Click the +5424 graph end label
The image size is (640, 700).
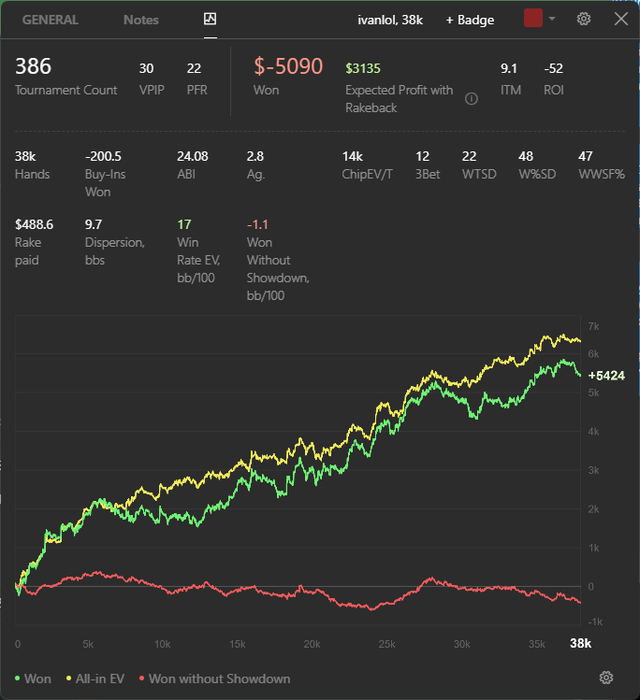tap(606, 375)
